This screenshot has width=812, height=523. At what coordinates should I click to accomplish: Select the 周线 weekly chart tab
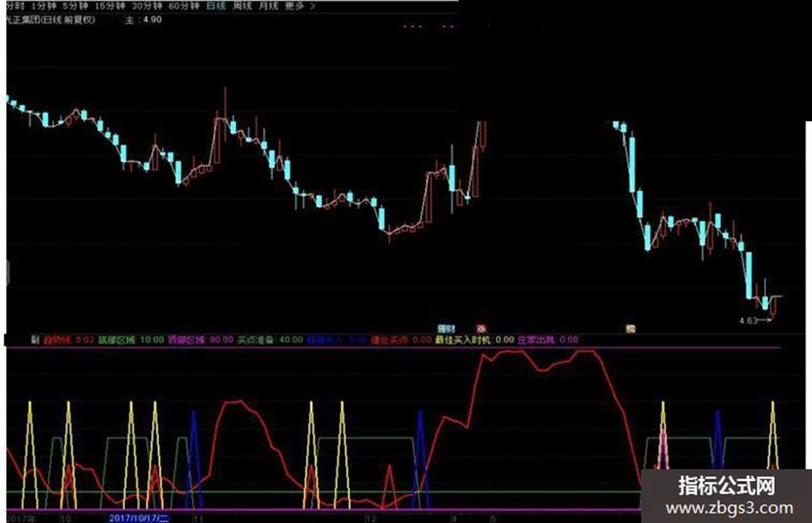(241, 6)
